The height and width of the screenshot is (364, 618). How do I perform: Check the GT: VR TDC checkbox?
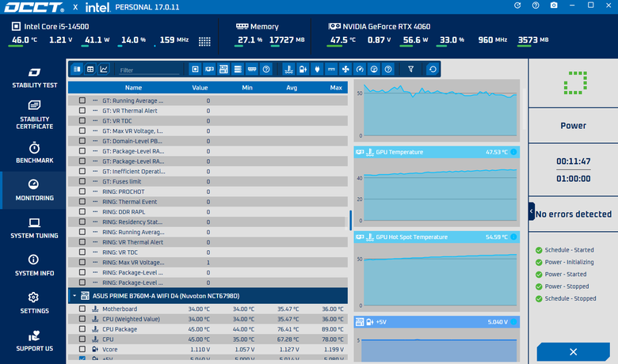click(x=82, y=121)
